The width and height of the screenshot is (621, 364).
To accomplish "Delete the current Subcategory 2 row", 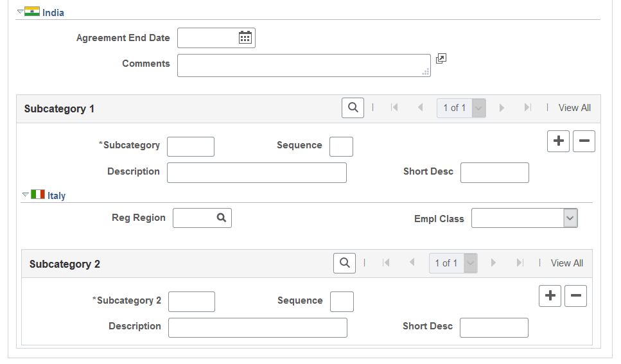I will (x=575, y=296).
